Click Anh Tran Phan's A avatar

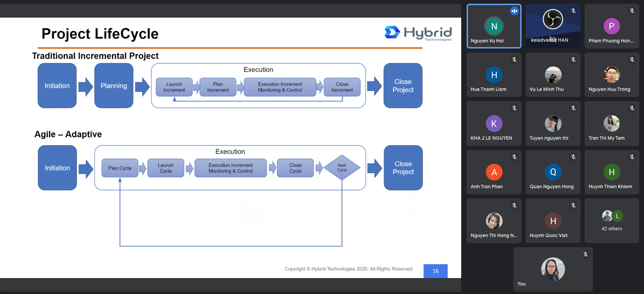(494, 172)
